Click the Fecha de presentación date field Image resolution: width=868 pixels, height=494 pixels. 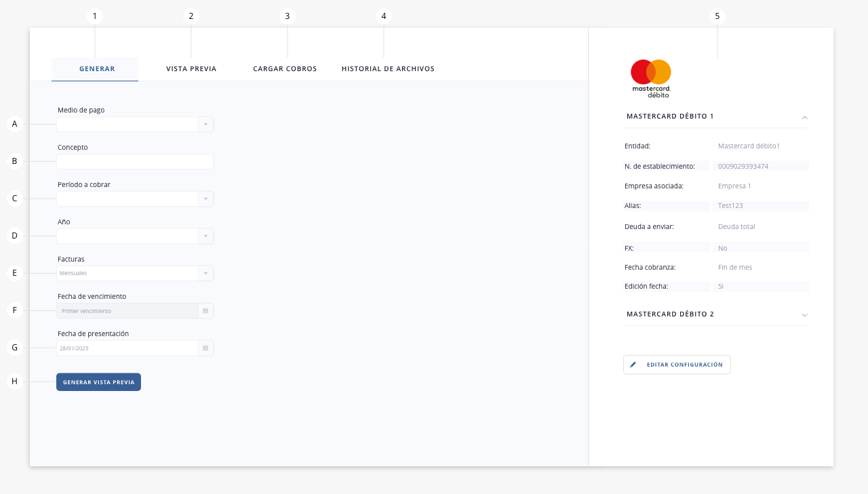point(135,348)
